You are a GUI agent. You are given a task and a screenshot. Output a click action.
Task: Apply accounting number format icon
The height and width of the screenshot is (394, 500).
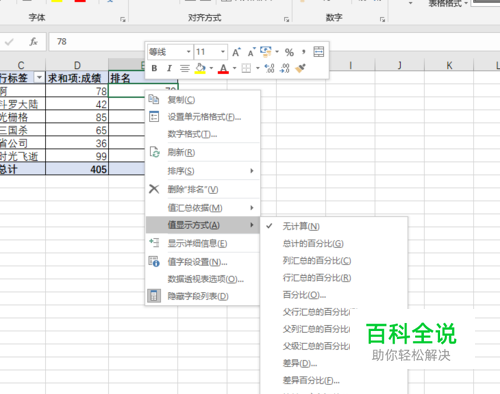coord(266,52)
